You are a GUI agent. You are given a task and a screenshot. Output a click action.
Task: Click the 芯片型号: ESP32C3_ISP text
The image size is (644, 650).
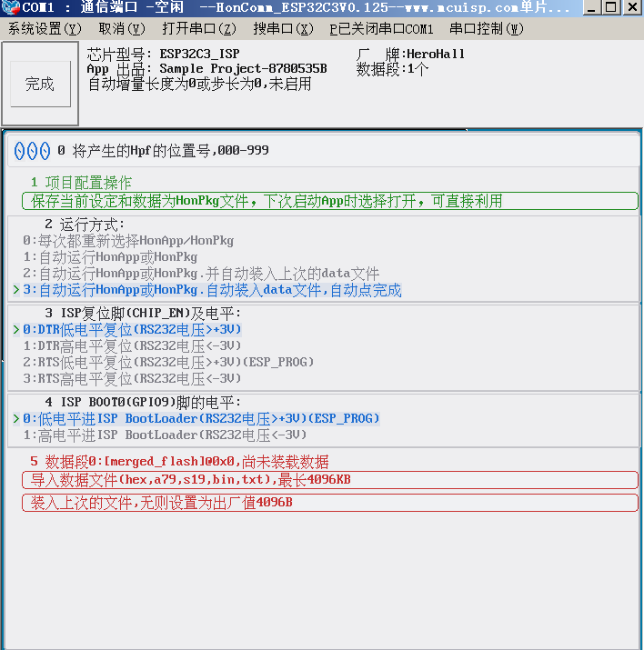click(x=163, y=54)
